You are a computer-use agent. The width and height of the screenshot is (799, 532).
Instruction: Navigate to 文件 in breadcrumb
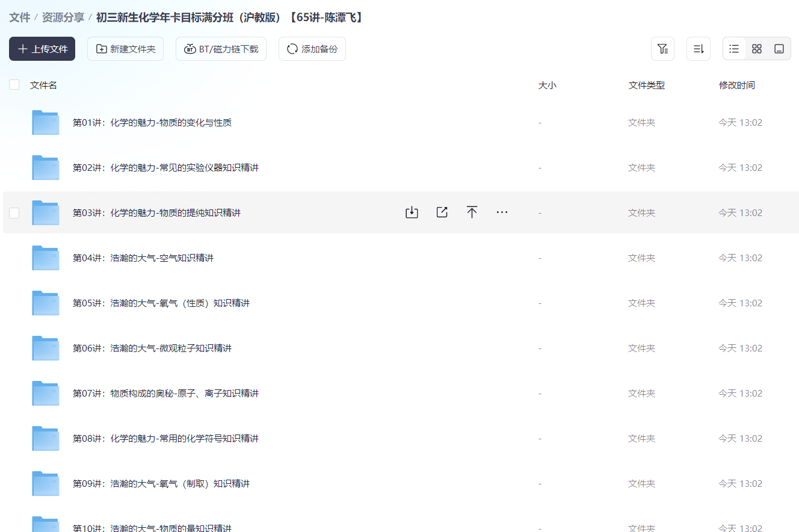[20, 18]
